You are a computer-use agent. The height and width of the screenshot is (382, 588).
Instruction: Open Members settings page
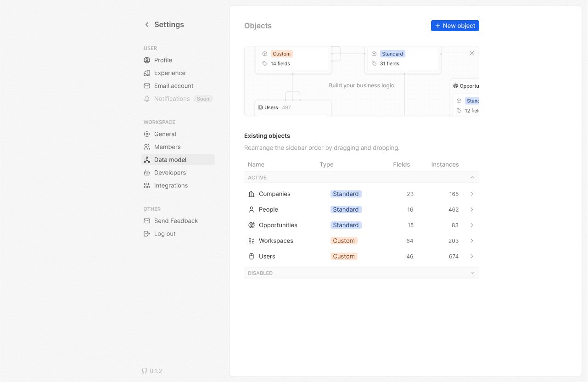pos(167,147)
